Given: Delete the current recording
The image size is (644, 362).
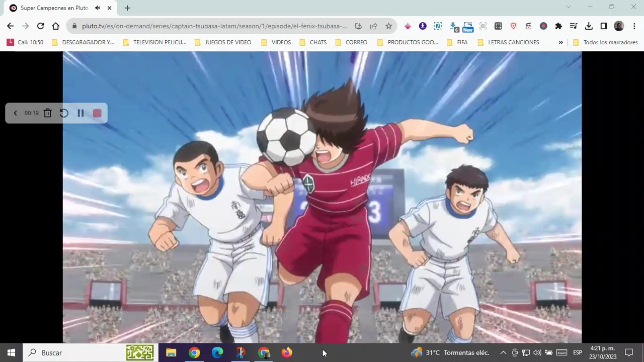Looking at the screenshot, I should point(47,113).
